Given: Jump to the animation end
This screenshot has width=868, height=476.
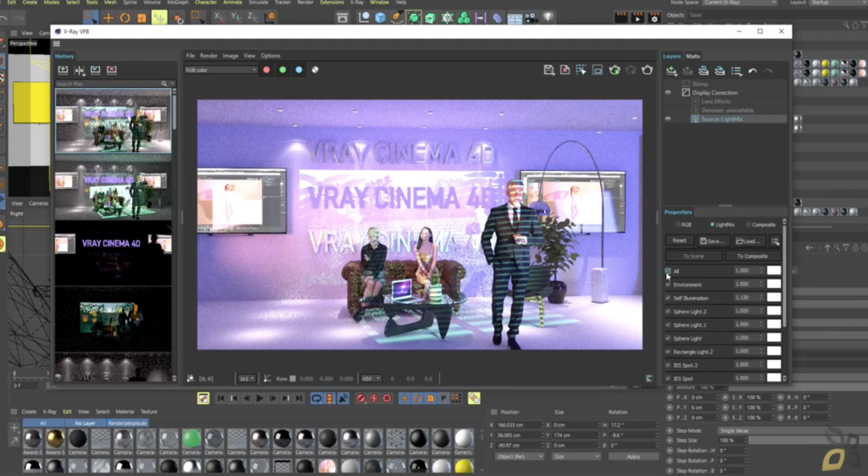Looking at the screenshot, I should click(x=299, y=398).
